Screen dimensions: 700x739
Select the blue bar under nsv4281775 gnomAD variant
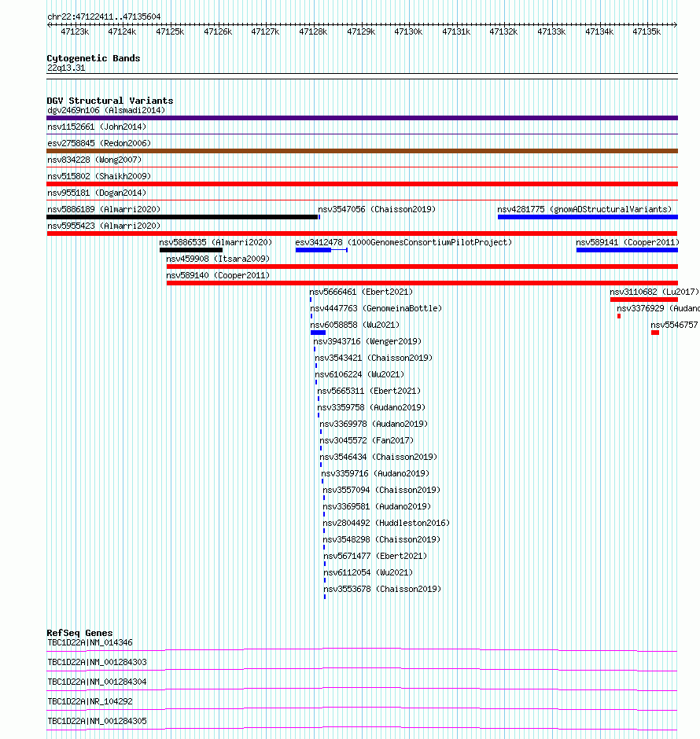click(588, 217)
